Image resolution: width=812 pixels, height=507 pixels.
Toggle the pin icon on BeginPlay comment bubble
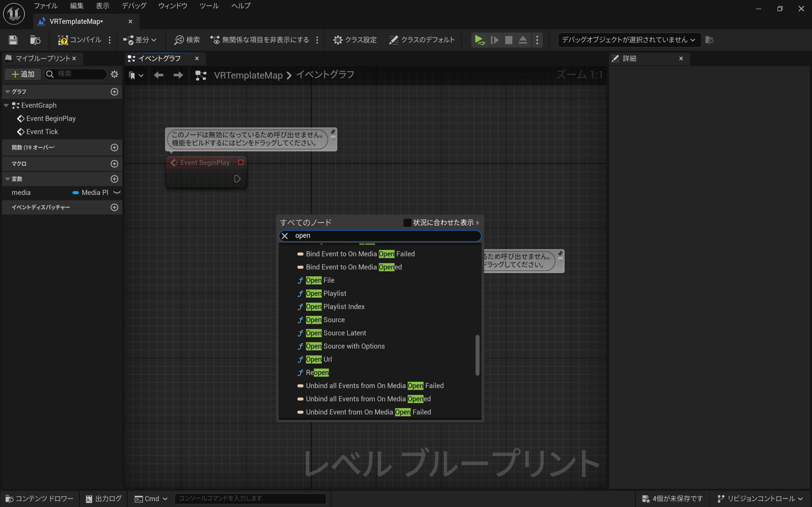point(333,132)
